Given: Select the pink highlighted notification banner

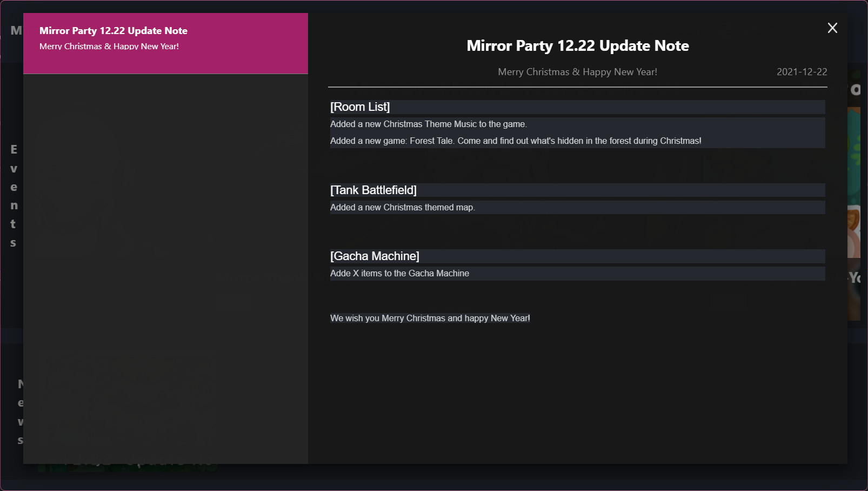Looking at the screenshot, I should [165, 43].
